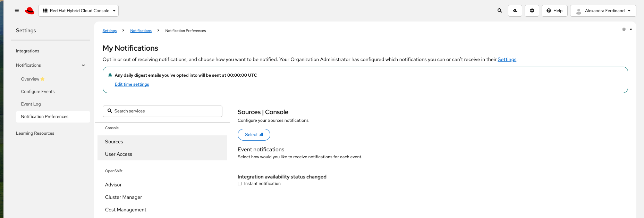Collapse the Notifications sidebar section
The image size is (644, 218).
point(83,65)
